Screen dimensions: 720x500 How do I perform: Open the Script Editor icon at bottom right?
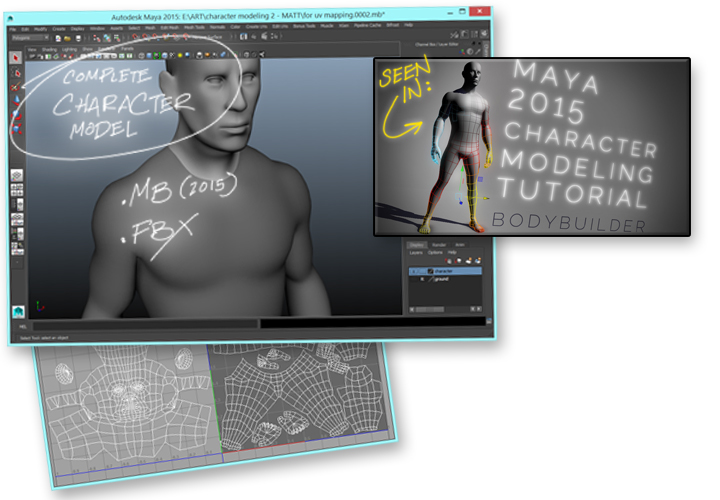click(489, 321)
